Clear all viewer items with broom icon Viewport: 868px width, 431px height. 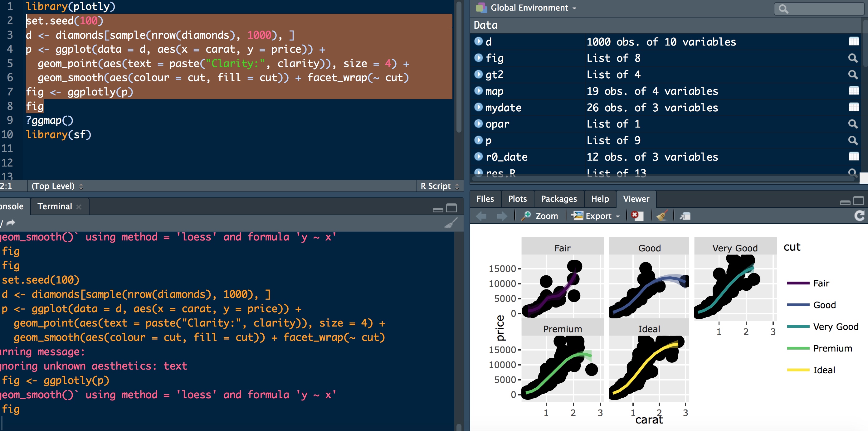click(x=662, y=215)
